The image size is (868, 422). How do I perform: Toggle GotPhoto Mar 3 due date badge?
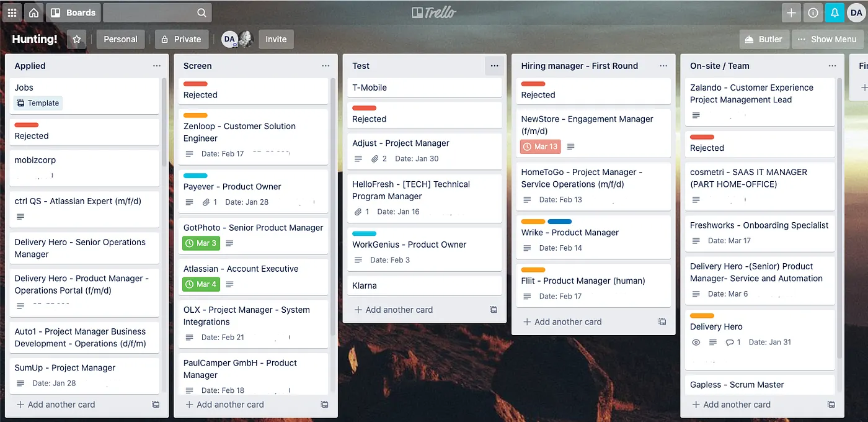(x=201, y=243)
